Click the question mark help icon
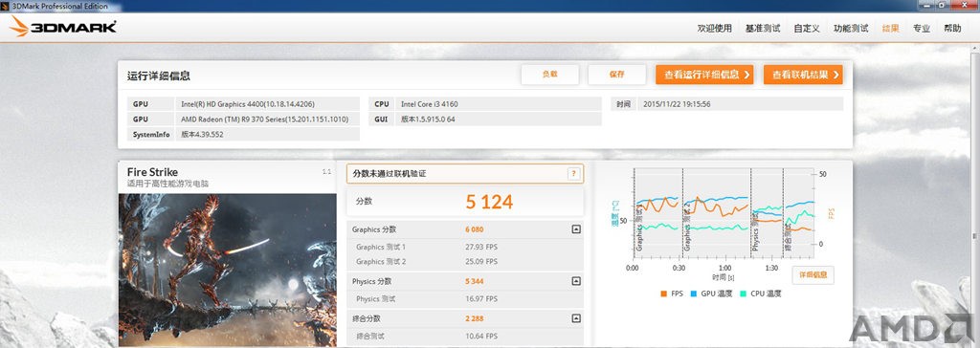980x348 pixels. (573, 174)
